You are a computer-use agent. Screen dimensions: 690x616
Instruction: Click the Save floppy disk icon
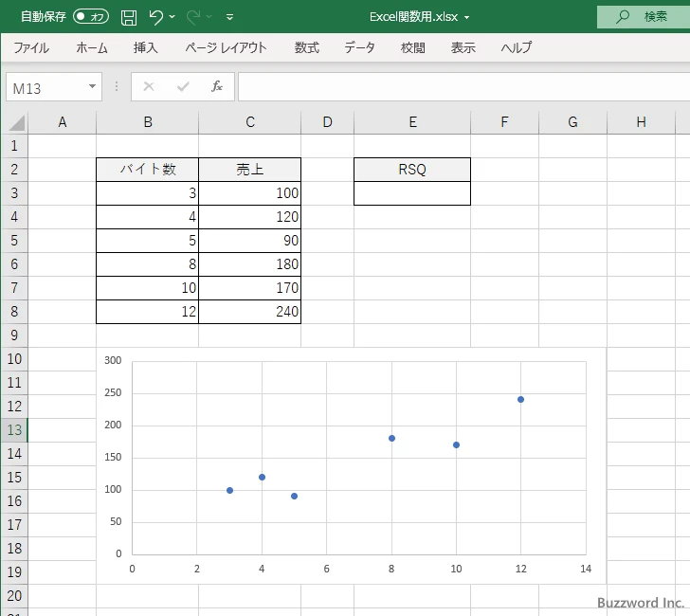[129, 17]
